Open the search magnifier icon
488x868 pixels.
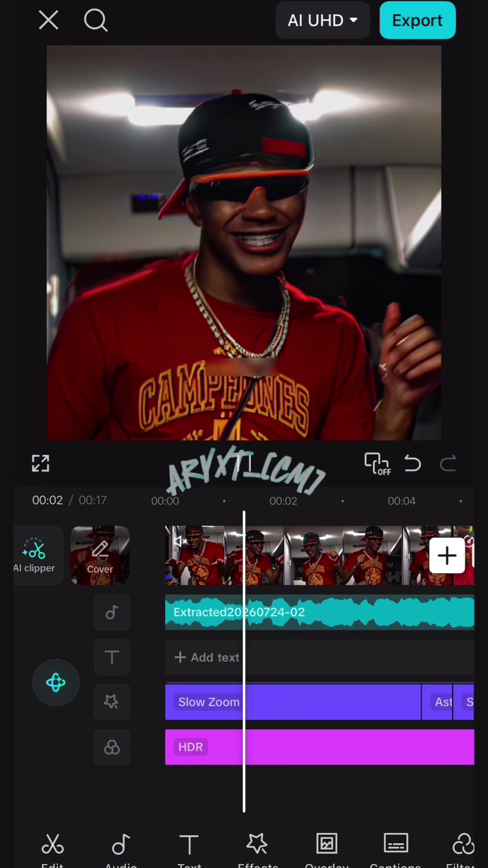click(x=96, y=20)
